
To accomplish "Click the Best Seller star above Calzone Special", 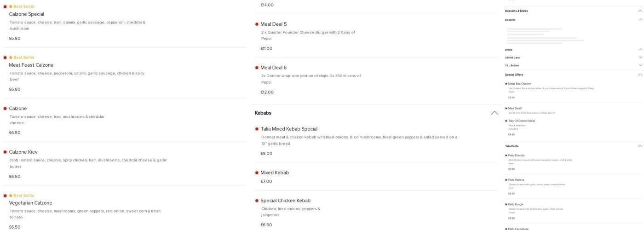I will (x=11, y=7).
